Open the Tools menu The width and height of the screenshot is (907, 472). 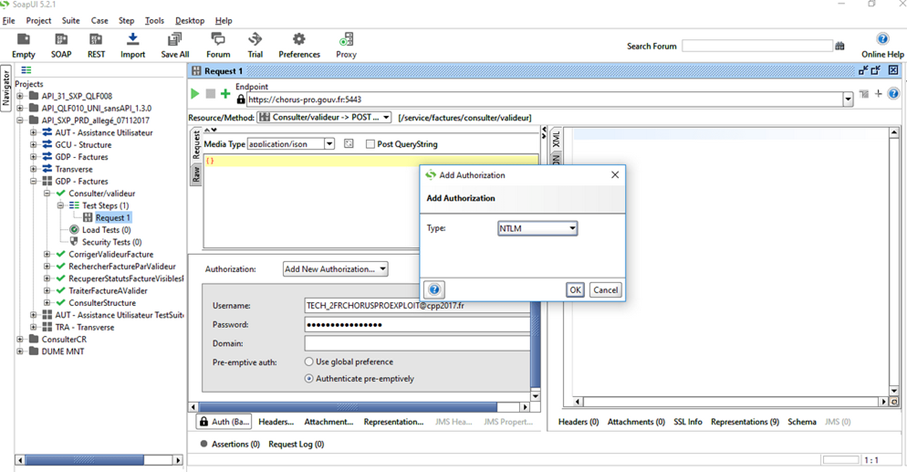[154, 20]
